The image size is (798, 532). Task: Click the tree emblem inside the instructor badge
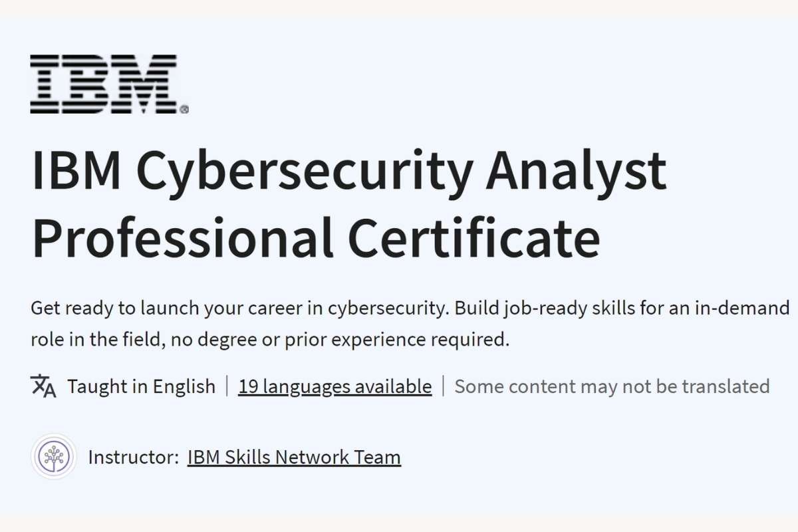[x=53, y=457]
